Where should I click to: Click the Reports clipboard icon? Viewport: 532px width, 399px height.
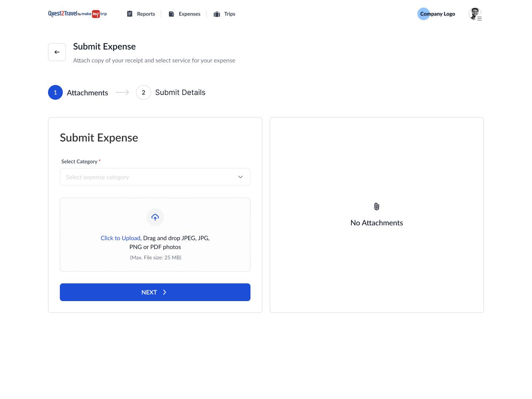click(130, 14)
